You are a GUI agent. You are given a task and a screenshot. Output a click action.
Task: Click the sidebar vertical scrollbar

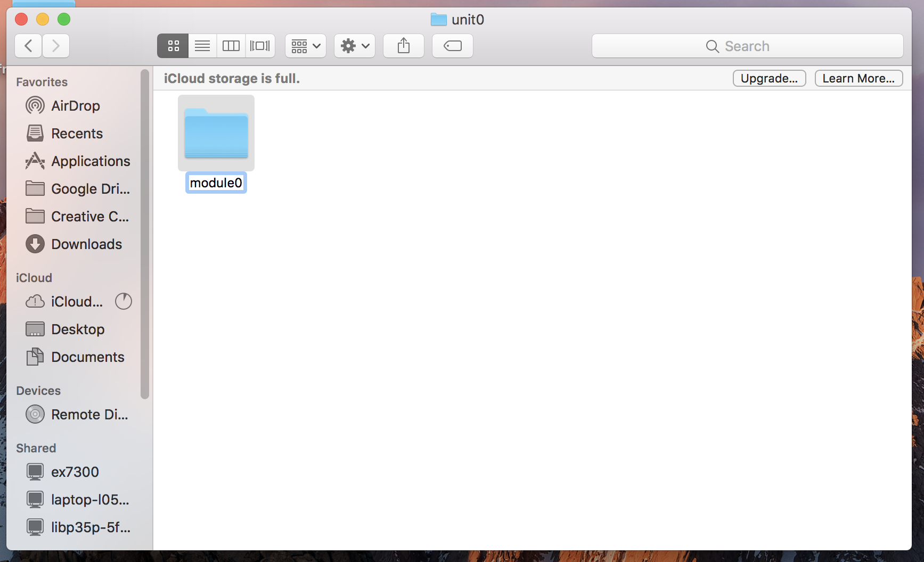click(x=145, y=234)
